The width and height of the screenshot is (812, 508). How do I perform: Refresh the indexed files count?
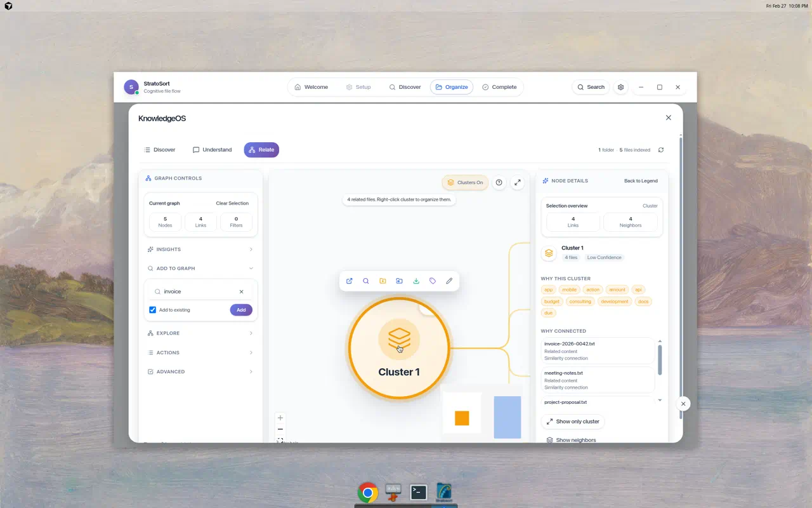661,150
